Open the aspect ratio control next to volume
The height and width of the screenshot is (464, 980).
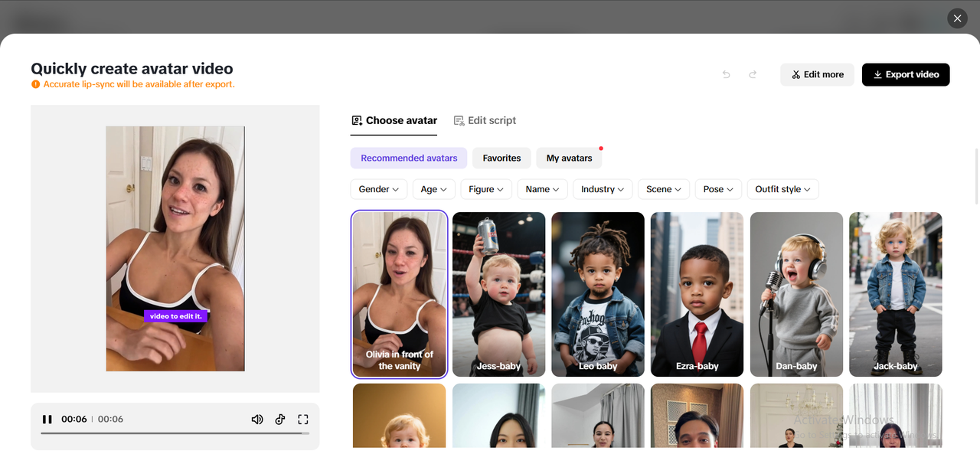(x=280, y=419)
